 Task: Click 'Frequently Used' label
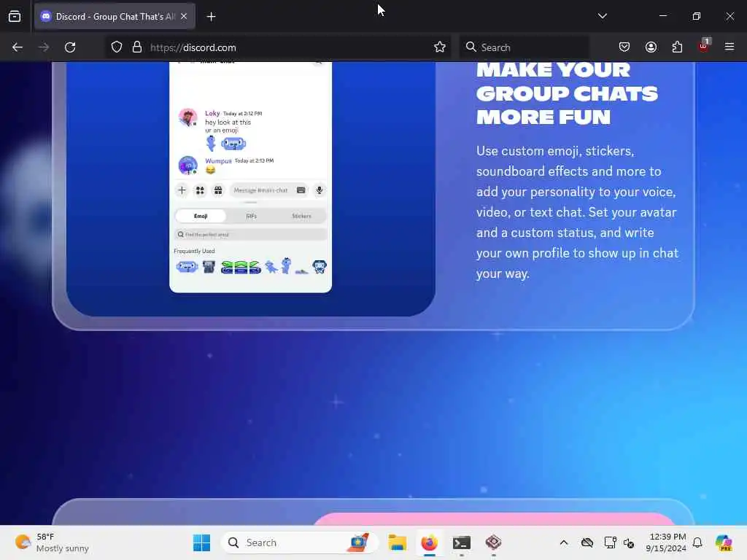point(194,251)
